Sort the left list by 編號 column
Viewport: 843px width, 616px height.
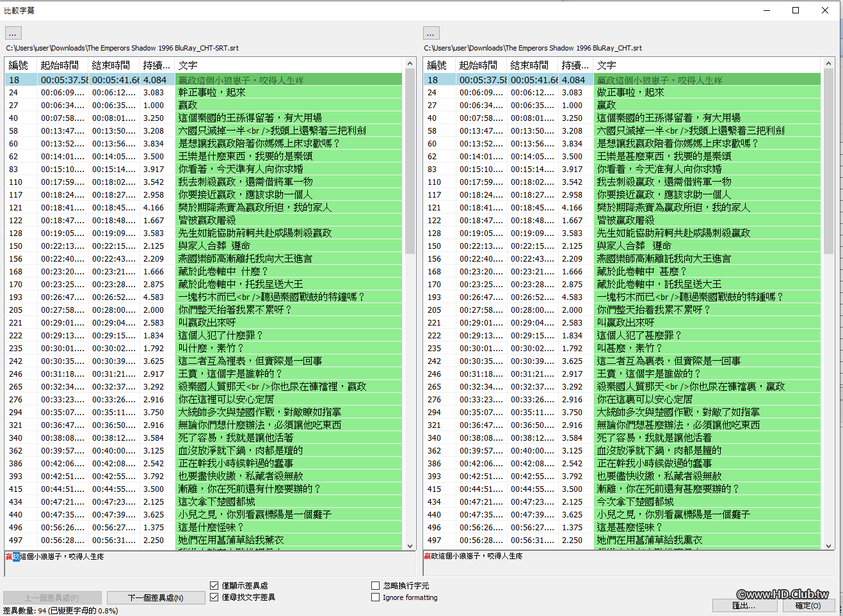point(19,65)
